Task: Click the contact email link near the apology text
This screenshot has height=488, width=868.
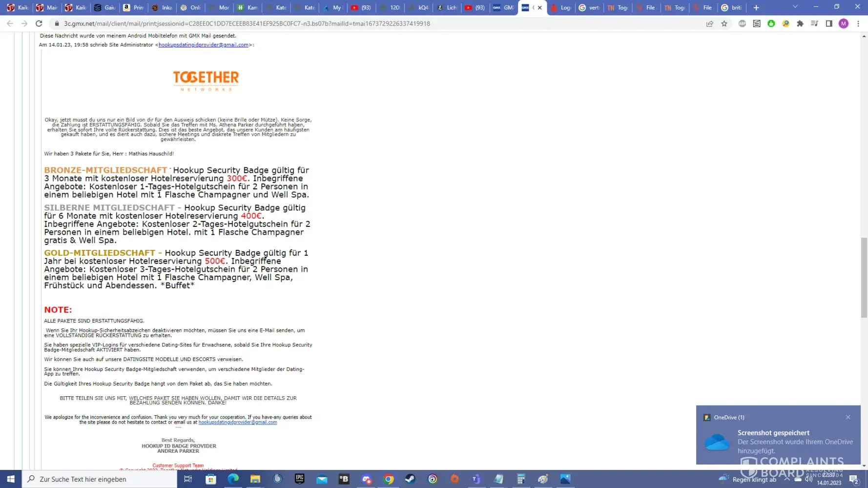Action: click(x=238, y=423)
